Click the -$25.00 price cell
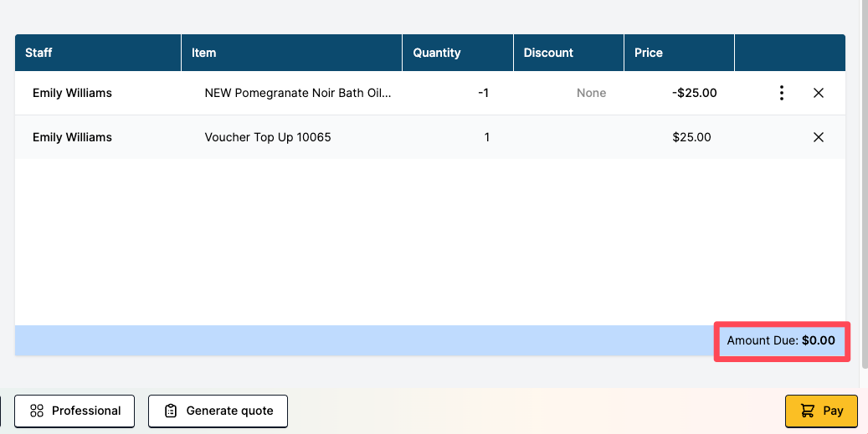Screen dimensions: 868x434 (694, 93)
